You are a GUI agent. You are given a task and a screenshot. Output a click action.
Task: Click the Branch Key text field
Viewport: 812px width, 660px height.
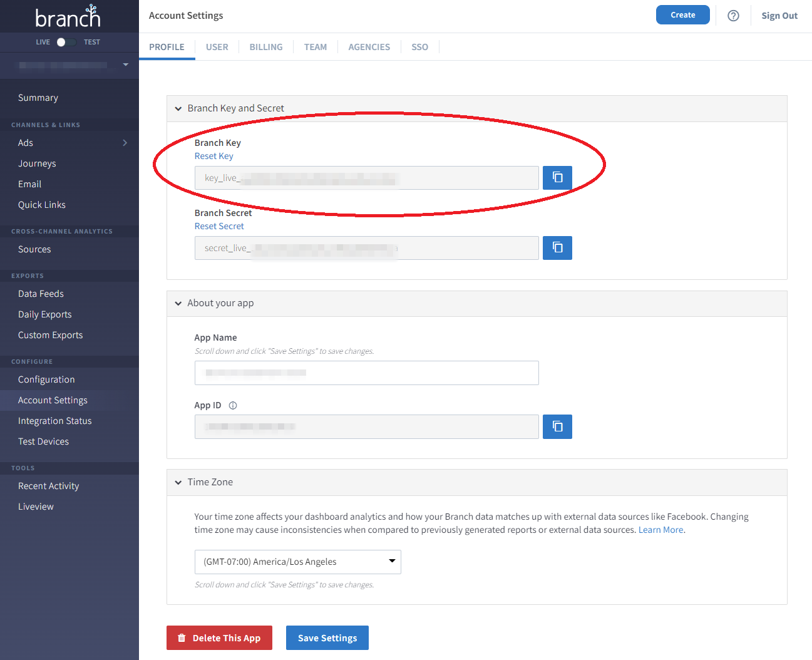(367, 178)
